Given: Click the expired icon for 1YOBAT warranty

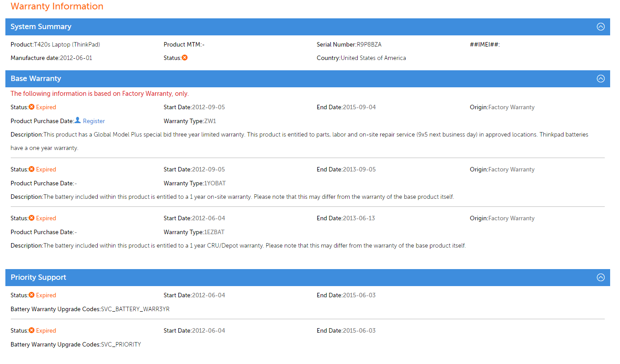Looking at the screenshot, I should [31, 169].
